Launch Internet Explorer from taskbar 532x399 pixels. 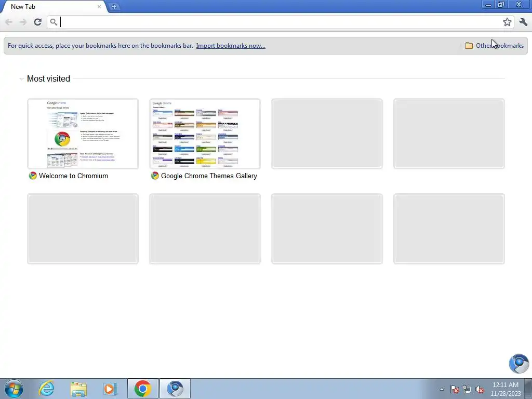point(46,389)
